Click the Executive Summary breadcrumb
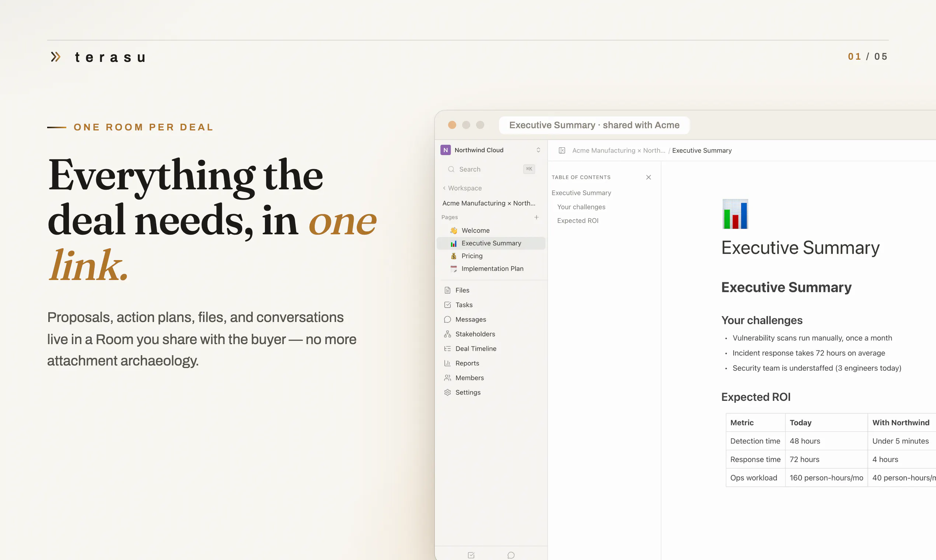 pos(702,151)
